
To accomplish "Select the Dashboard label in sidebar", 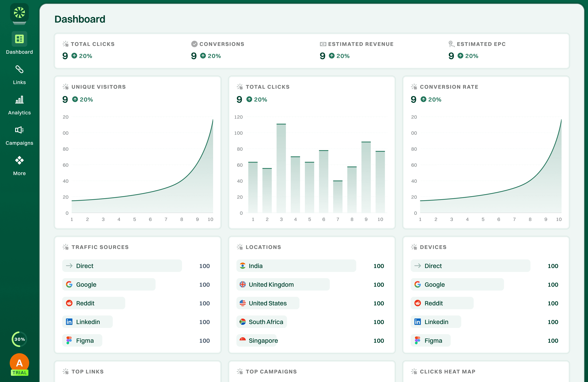I will tap(19, 52).
